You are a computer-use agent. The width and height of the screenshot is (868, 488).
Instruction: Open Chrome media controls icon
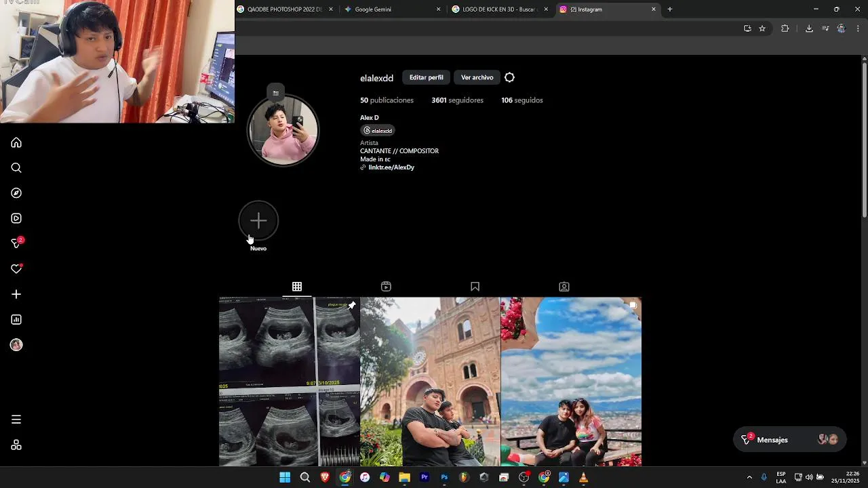(x=825, y=28)
